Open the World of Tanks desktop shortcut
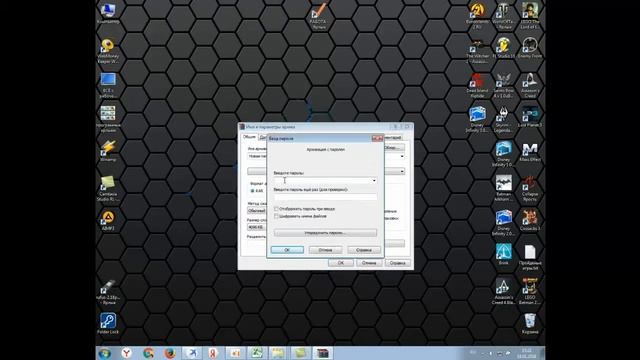The width and height of the screenshot is (640, 360). [504, 16]
